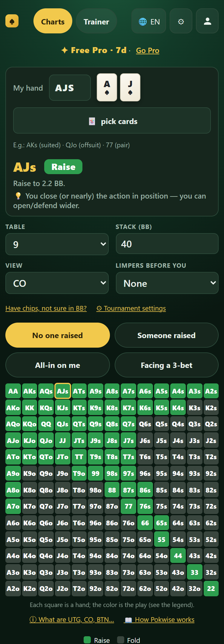Switch to the Charts tab
The width and height of the screenshot is (224, 644).
53,21
